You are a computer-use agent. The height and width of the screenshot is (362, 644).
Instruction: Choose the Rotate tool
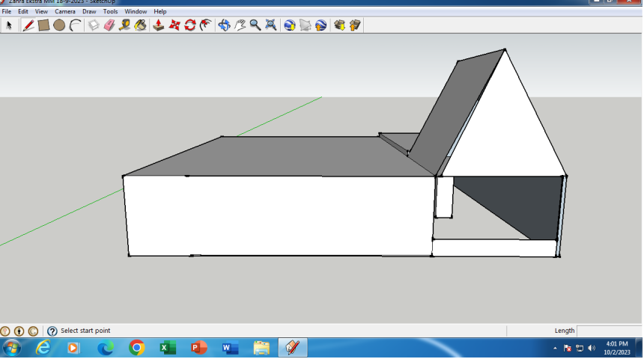click(x=190, y=25)
